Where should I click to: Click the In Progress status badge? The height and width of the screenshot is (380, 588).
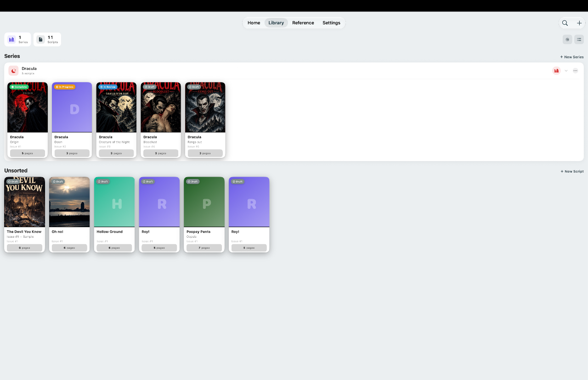click(65, 87)
